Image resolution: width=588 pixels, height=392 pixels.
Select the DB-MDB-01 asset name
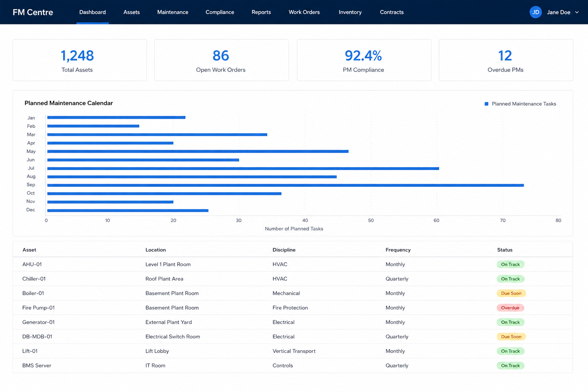pos(38,337)
